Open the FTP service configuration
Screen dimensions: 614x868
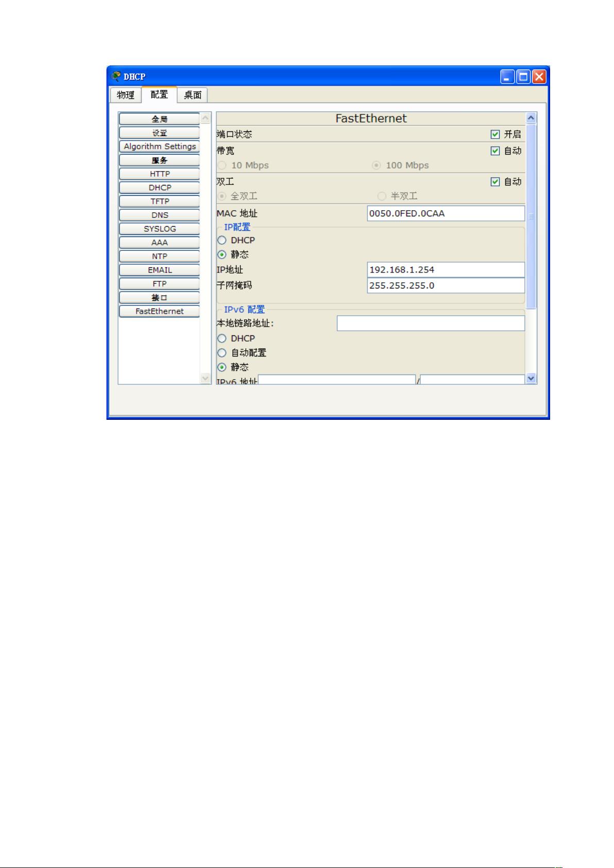[x=159, y=284]
